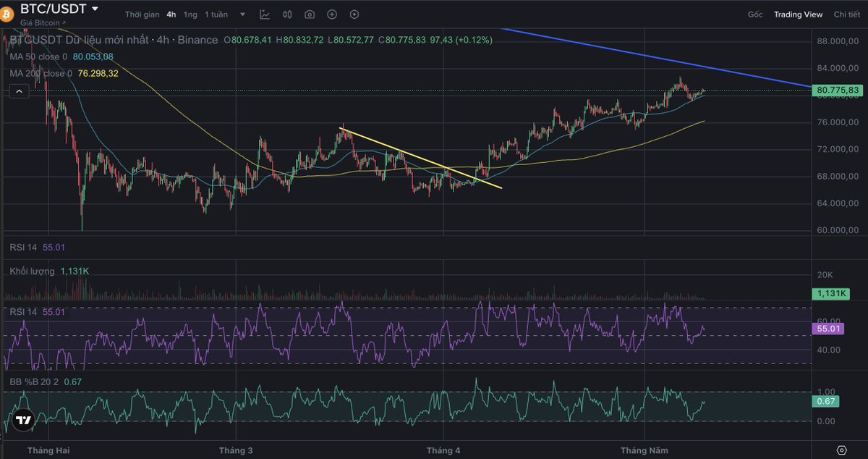868x459 pixels.
Task: Click the Tháng 3 time axis label
Action: [x=236, y=450]
